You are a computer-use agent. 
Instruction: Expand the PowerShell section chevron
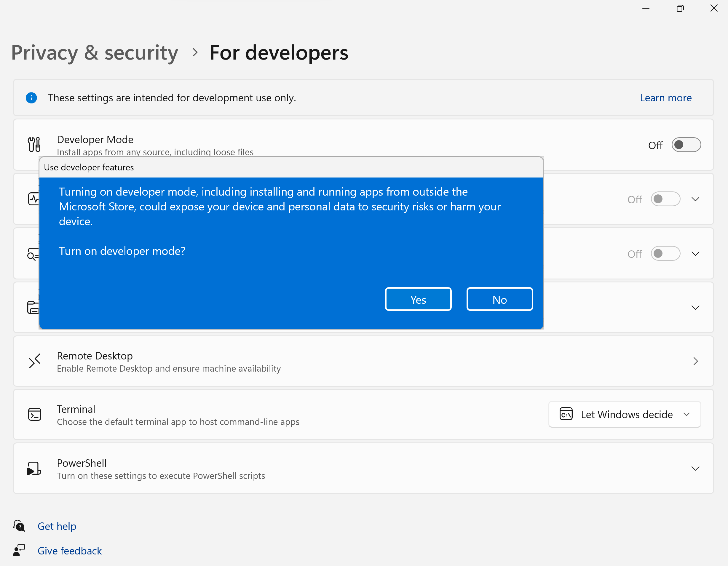point(695,469)
